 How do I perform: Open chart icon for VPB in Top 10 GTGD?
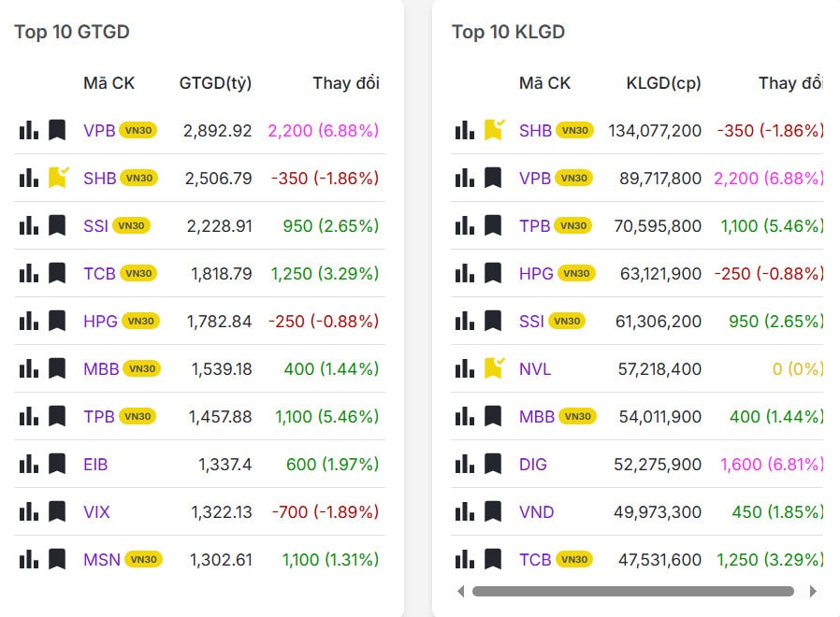(x=29, y=130)
